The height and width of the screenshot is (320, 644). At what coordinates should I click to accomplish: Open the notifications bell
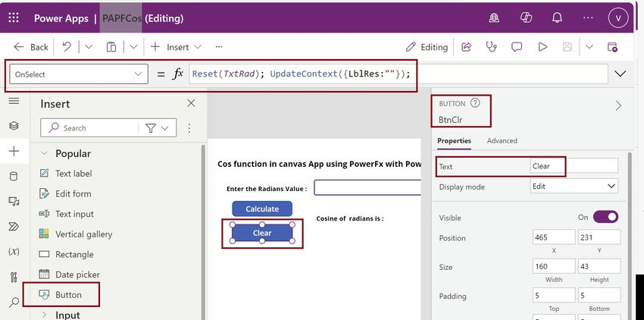pyautogui.click(x=557, y=17)
